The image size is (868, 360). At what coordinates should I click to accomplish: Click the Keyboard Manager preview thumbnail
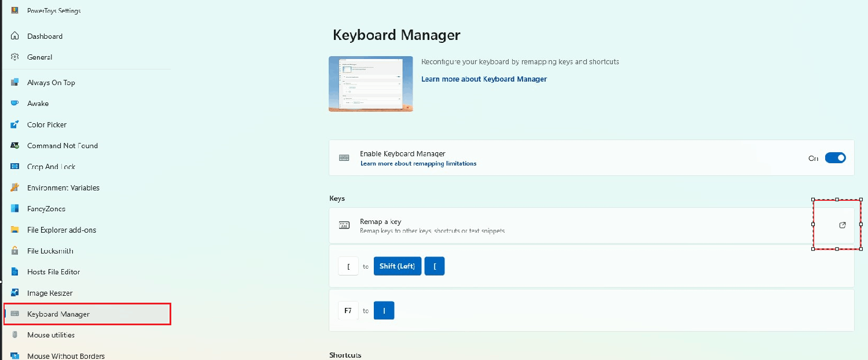pos(371,84)
